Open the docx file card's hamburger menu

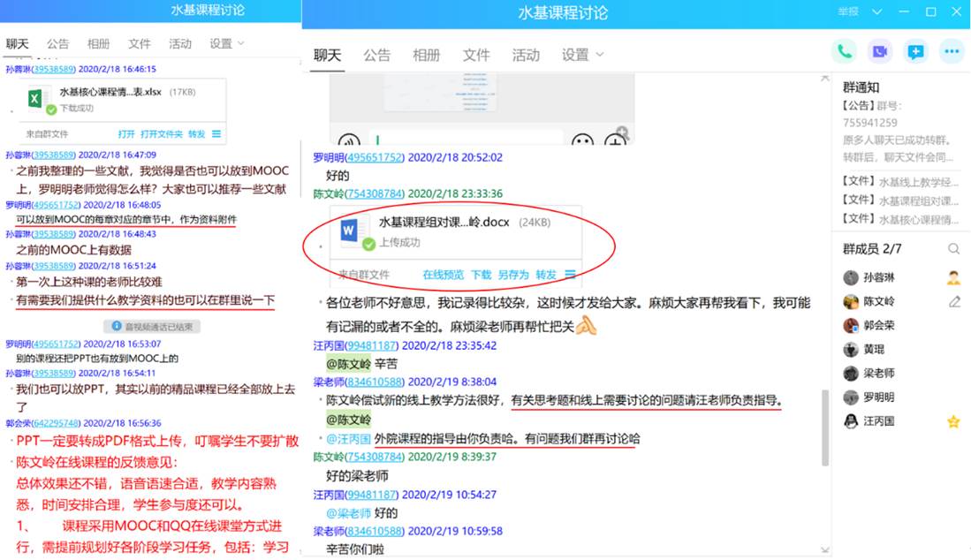(x=571, y=275)
